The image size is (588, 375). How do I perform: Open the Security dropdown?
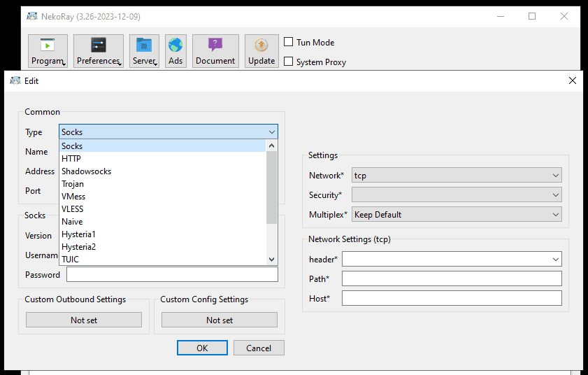(x=457, y=194)
